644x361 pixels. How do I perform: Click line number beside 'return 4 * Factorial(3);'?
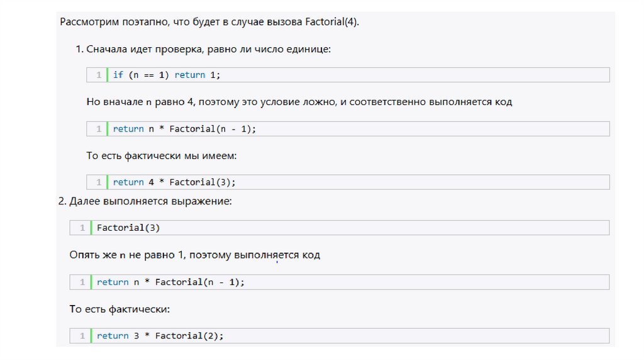click(x=99, y=182)
